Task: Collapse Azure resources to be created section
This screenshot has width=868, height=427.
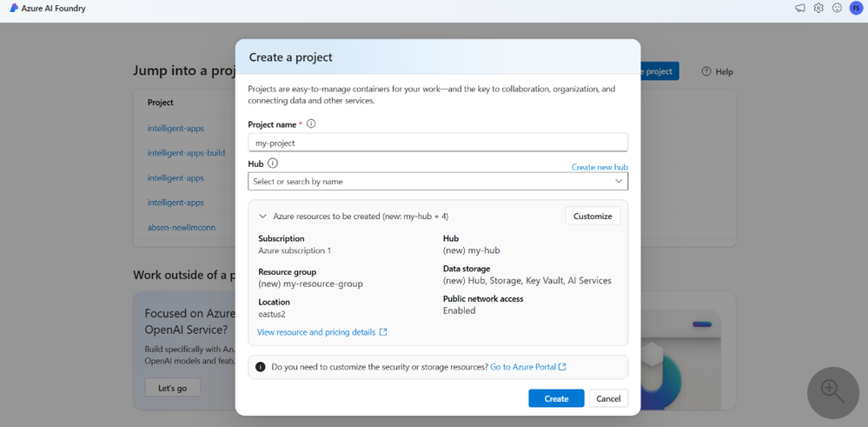Action: click(x=263, y=216)
